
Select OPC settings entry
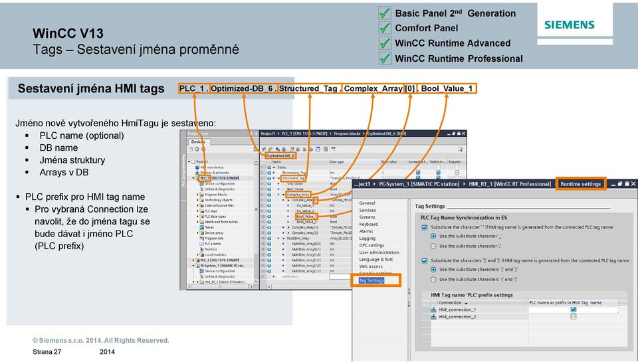(372, 245)
